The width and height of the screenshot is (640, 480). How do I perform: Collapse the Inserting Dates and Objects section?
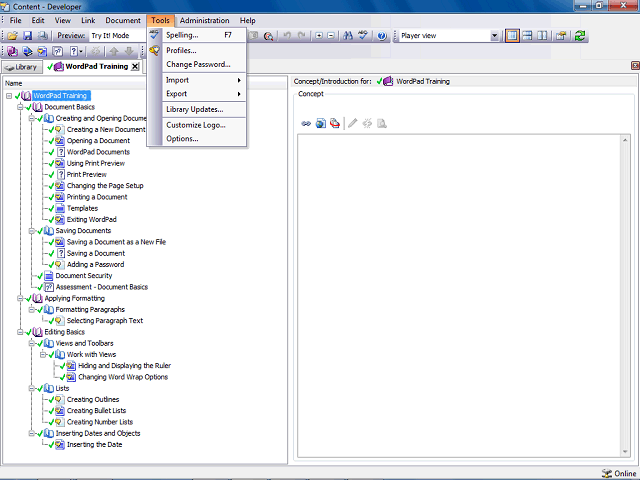pos(31,433)
